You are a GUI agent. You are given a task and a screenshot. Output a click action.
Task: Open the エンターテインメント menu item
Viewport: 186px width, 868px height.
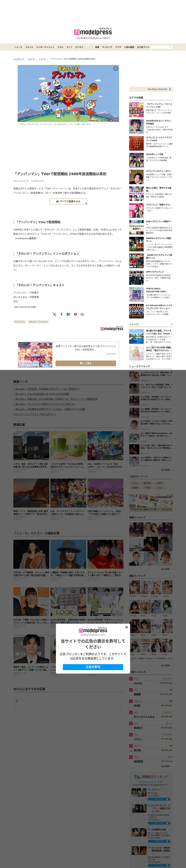click(45, 47)
